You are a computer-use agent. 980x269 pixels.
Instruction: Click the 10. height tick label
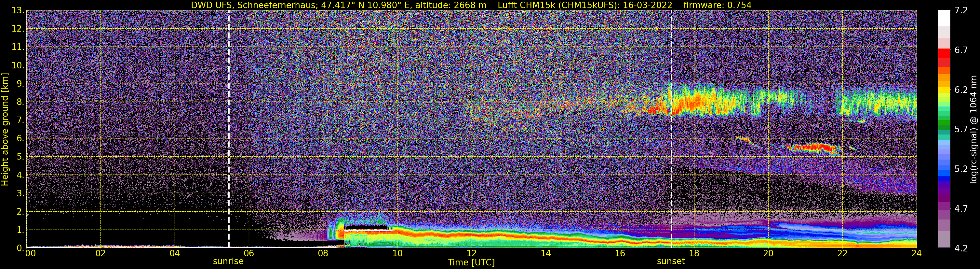coord(18,65)
